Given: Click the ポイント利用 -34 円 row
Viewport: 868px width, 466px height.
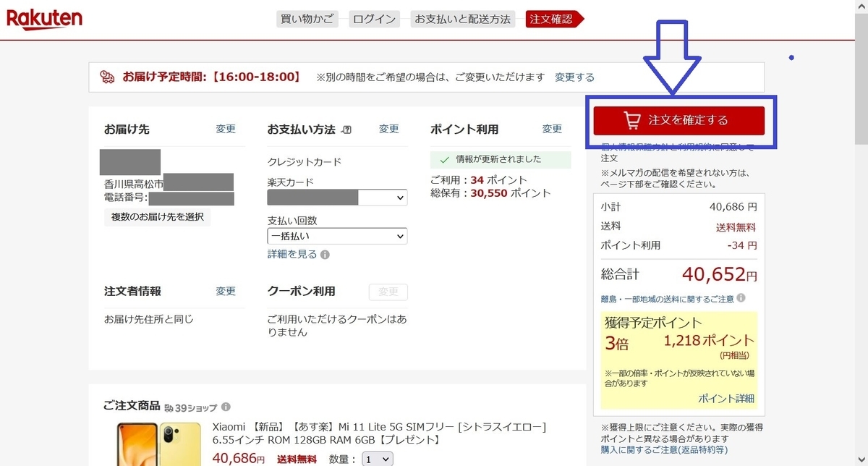Looking at the screenshot, I should click(678, 245).
